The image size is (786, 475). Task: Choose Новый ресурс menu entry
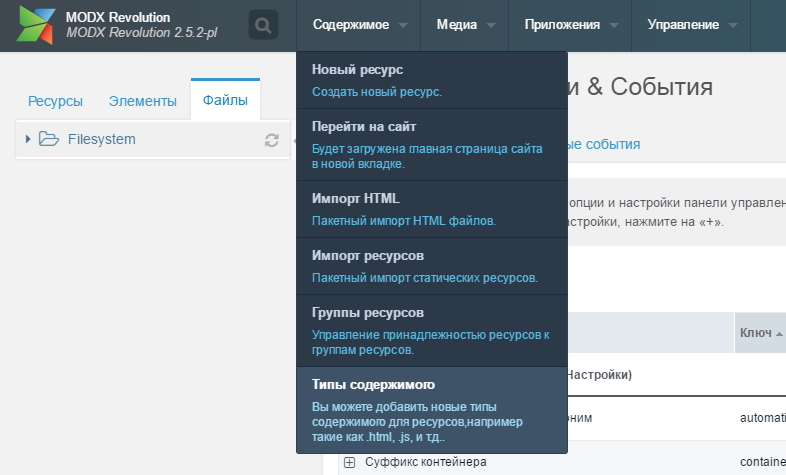coord(432,80)
